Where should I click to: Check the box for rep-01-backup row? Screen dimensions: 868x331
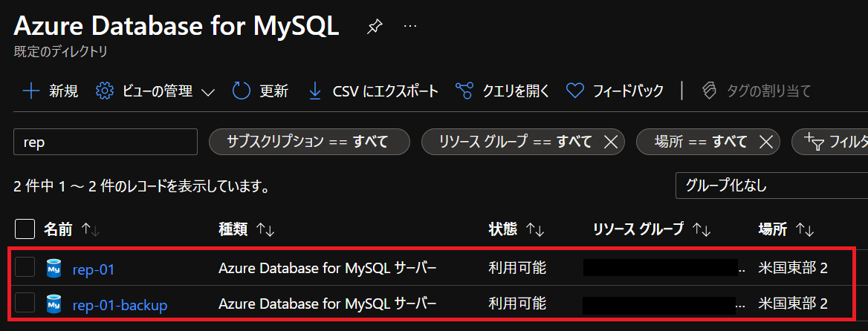click(x=25, y=304)
